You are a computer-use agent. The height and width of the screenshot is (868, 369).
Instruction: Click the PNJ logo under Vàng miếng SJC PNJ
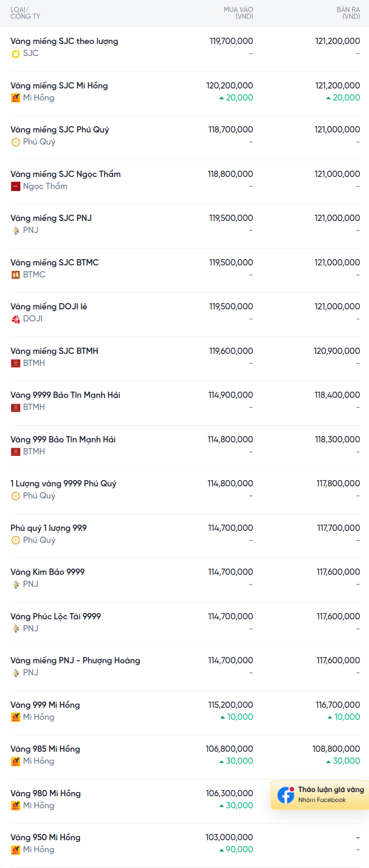click(16, 230)
